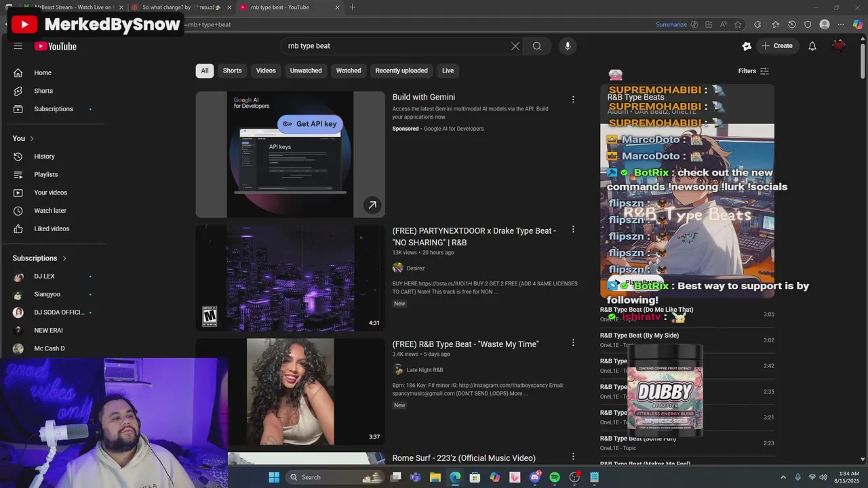Open the Edge extensions puzzle icon
Viewport: 868px width, 488px height.
tap(757, 24)
